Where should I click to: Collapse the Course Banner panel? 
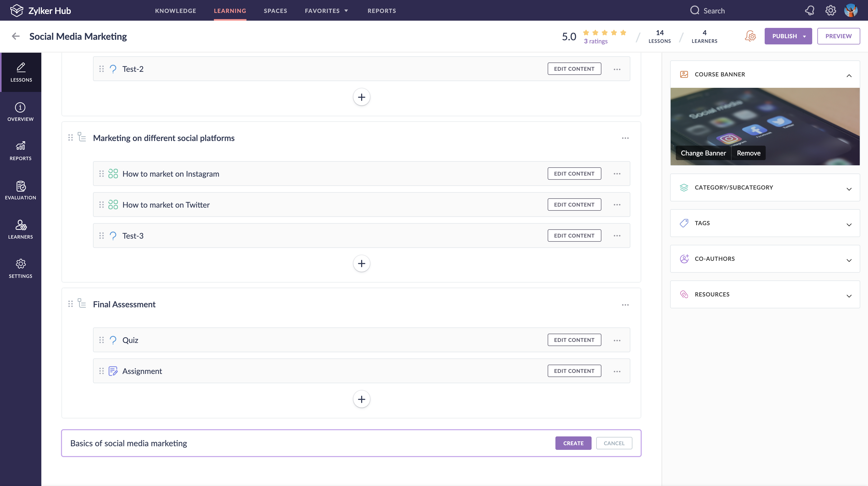pos(849,75)
